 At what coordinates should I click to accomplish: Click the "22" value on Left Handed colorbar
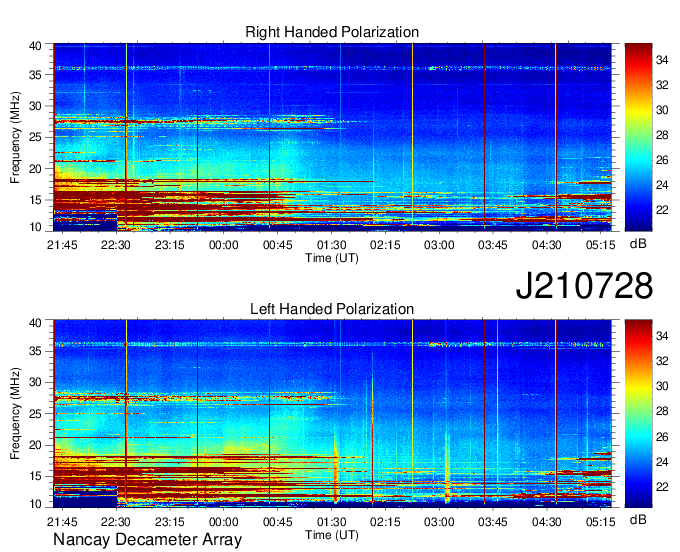pos(662,487)
